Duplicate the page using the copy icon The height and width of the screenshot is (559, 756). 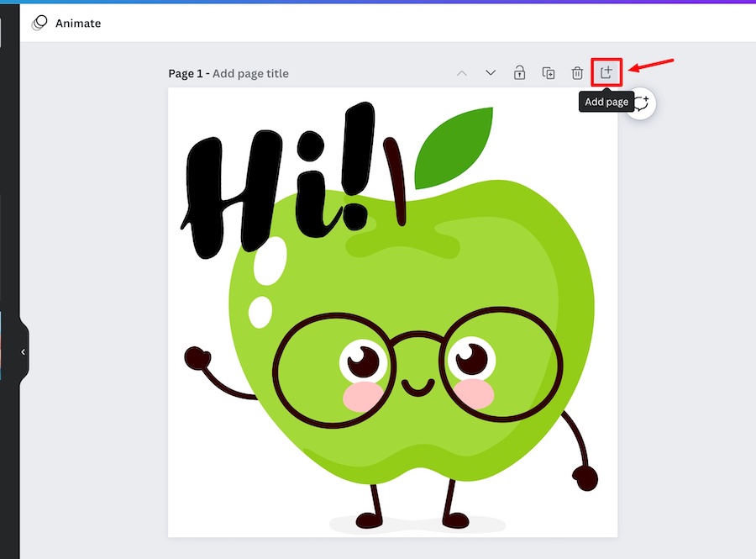point(549,73)
